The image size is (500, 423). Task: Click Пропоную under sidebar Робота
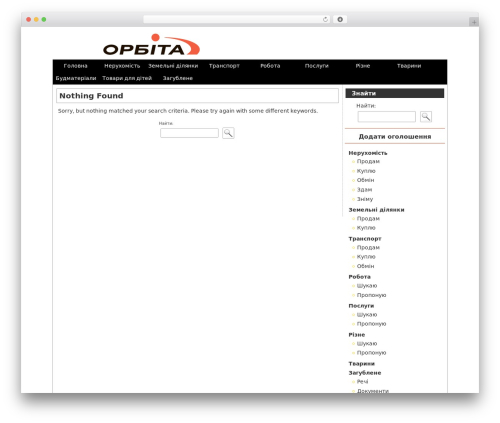click(371, 295)
